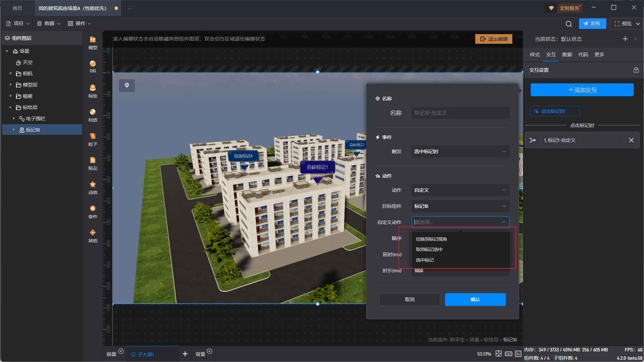Image resolution: width=644 pixels, height=362 pixels.
Task: Open the 触发 选中标记时 dropdown
Action: [x=460, y=152]
